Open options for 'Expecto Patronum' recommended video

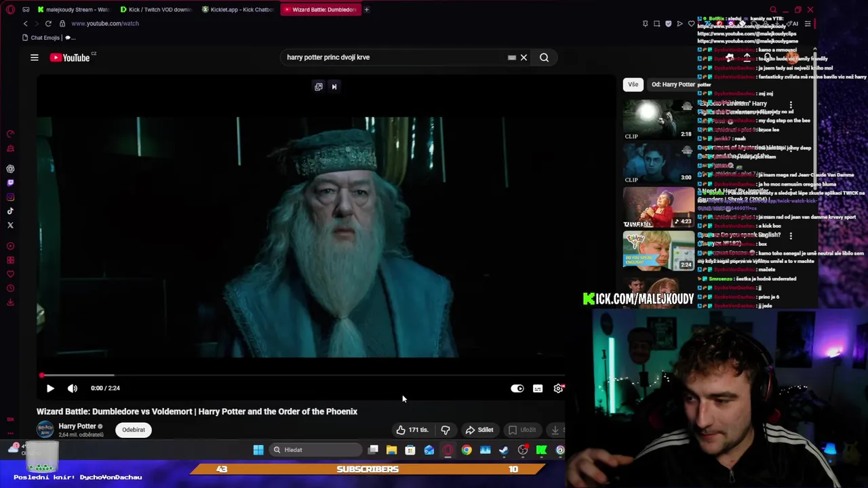[791, 105]
